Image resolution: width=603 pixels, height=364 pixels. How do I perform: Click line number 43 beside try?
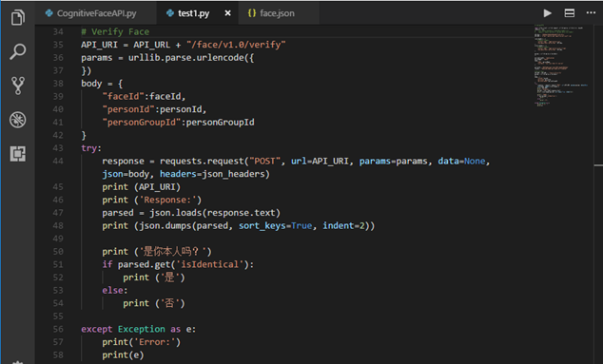tap(58, 148)
